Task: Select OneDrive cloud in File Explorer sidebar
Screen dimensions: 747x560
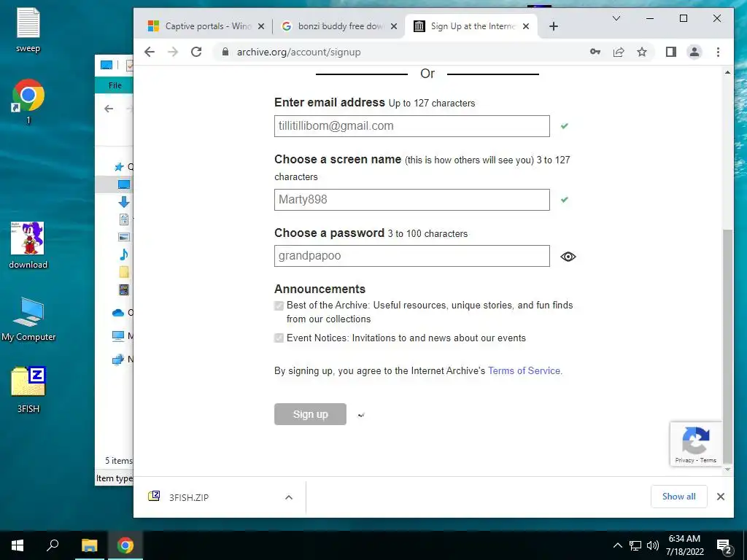Action: 118,313
